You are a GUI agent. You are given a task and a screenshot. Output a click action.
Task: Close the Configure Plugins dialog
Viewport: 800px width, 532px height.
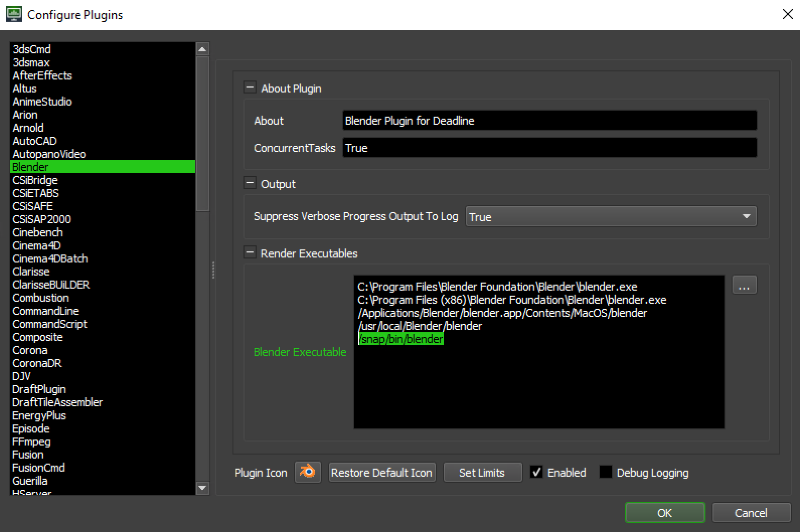pos(787,15)
